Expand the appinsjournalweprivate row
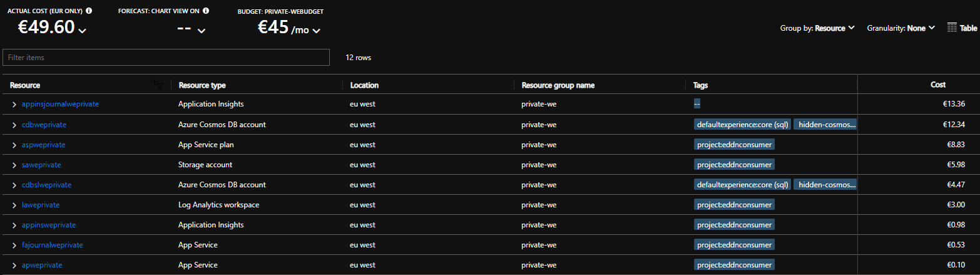The height and width of the screenshot is (275, 980). click(14, 104)
